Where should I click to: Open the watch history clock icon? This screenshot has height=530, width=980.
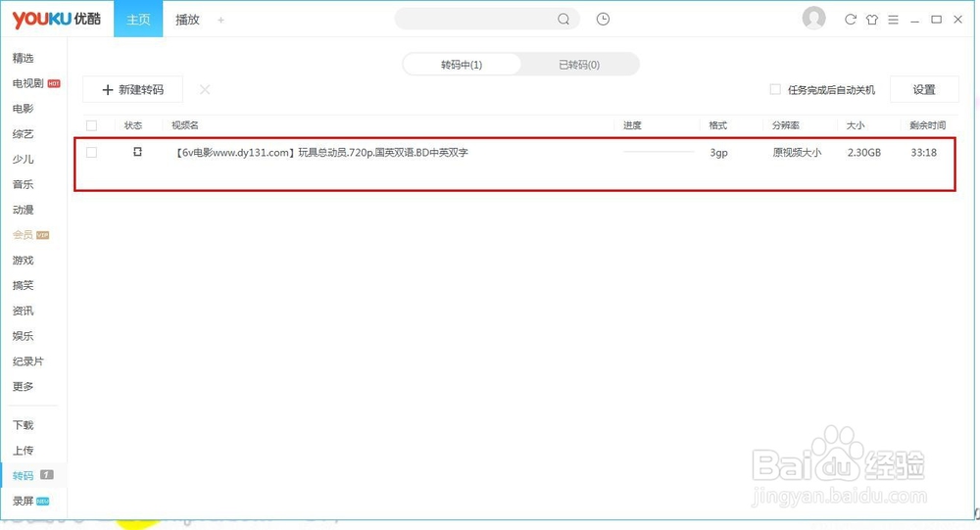click(603, 20)
